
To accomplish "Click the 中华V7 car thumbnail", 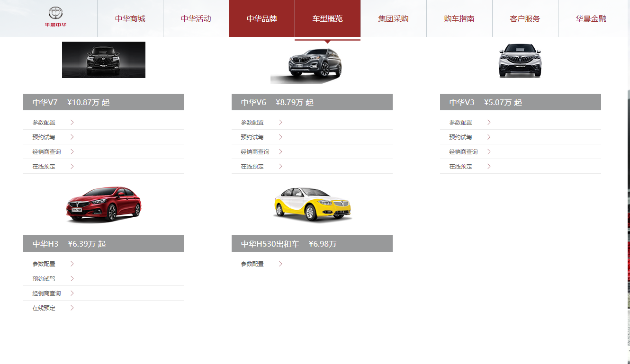I will (x=104, y=60).
